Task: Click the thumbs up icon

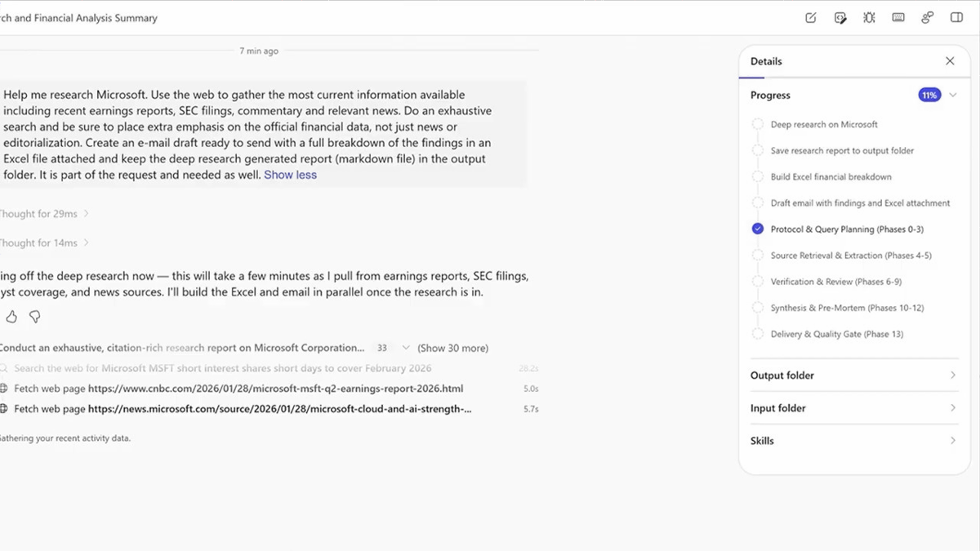Action: (x=11, y=317)
